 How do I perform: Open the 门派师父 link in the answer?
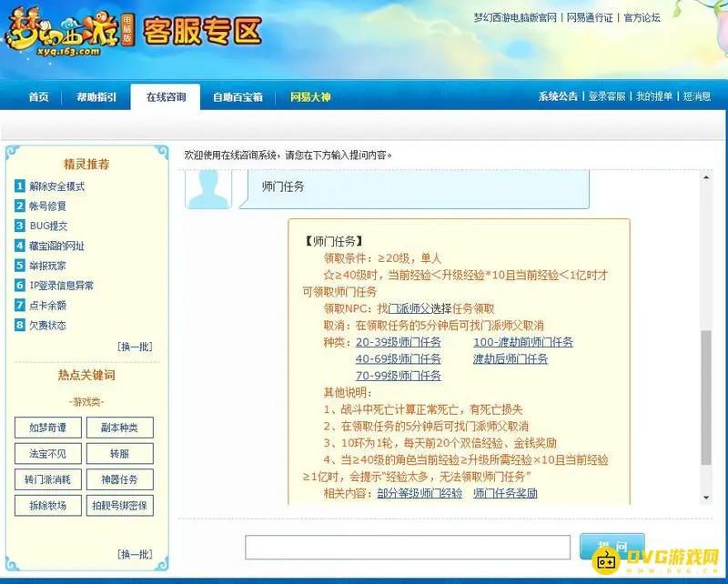[409, 308]
